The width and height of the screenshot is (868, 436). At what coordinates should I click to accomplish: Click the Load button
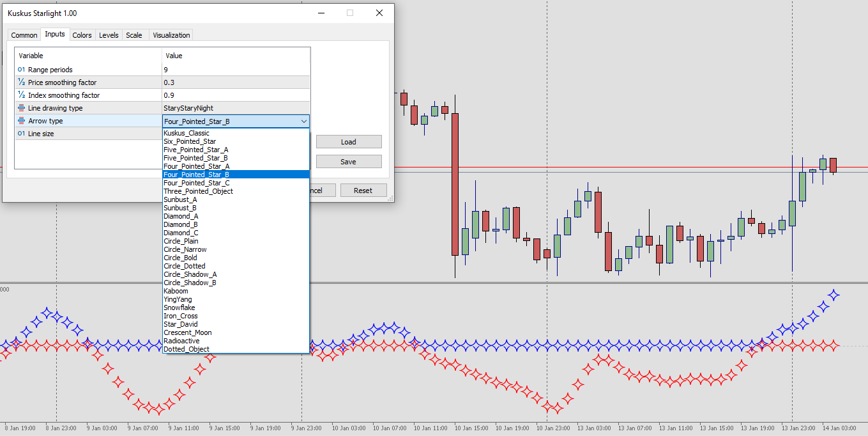(348, 141)
